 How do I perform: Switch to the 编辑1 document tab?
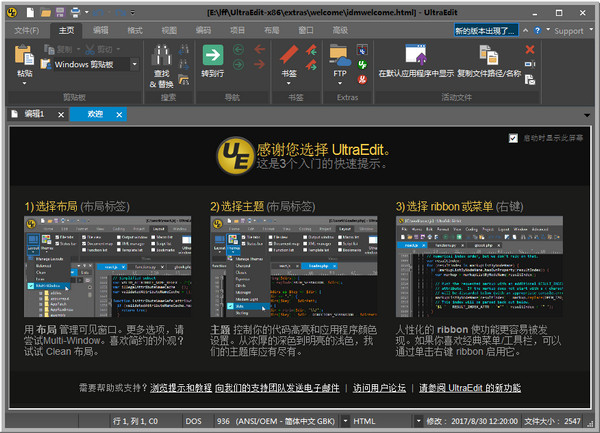tap(34, 114)
